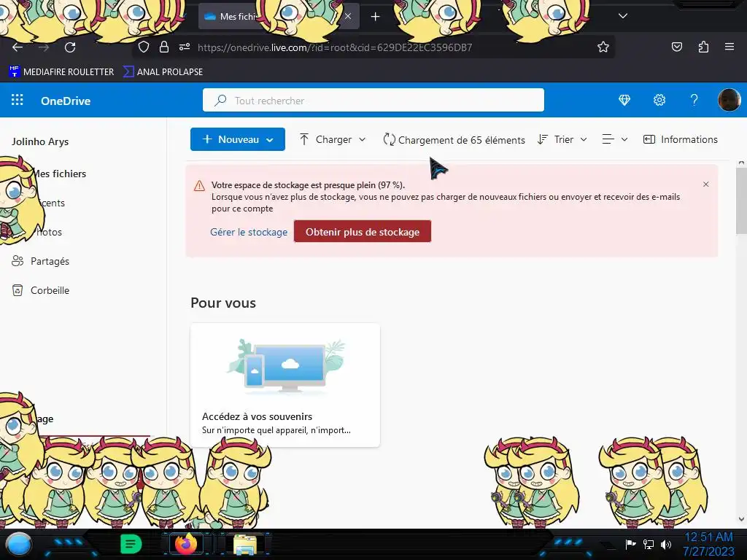Image resolution: width=747 pixels, height=560 pixels.
Task: Open the Firefox extensions puzzle icon
Action: point(703,47)
